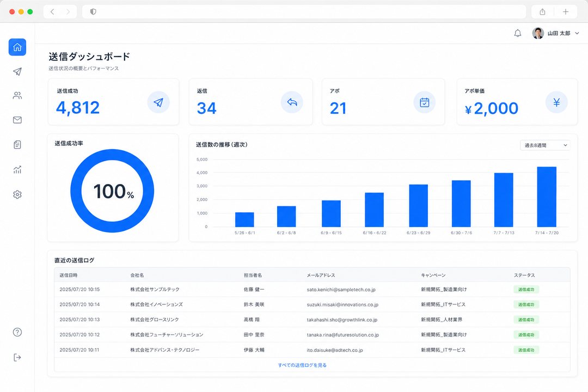The height and width of the screenshot is (392, 588).
Task: Open すべての送信ログを見る link
Action: (302, 365)
